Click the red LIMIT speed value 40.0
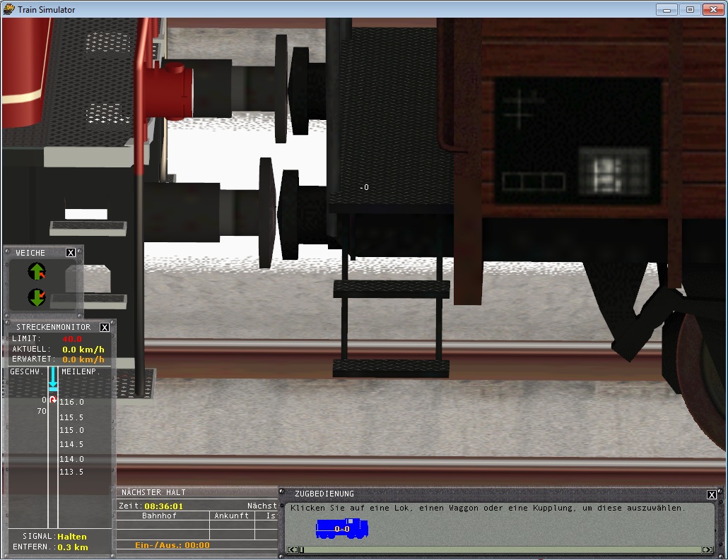The width and height of the screenshot is (728, 560). tap(72, 339)
